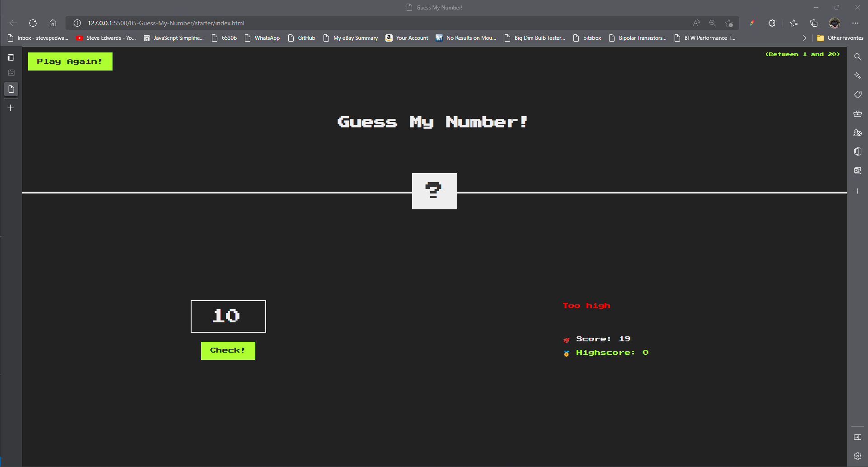Open the Other favorites folder
Screen dimensions: 868x467
pyautogui.click(x=840, y=38)
